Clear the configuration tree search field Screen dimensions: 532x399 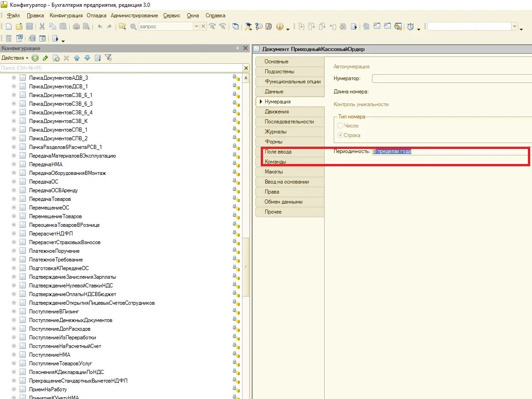click(x=246, y=68)
